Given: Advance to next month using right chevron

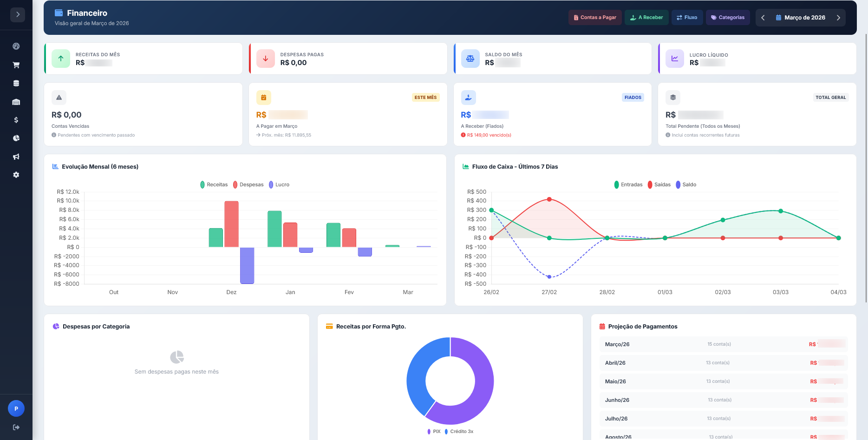Looking at the screenshot, I should [x=838, y=18].
